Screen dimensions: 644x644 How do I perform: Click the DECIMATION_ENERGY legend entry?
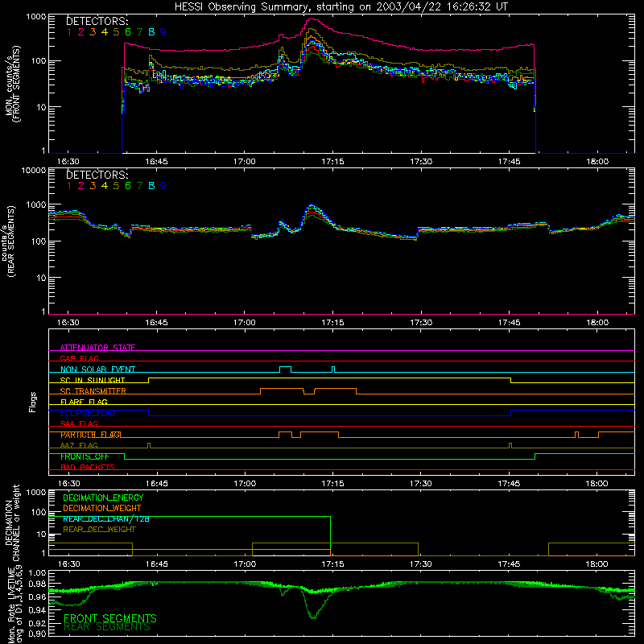(x=103, y=497)
